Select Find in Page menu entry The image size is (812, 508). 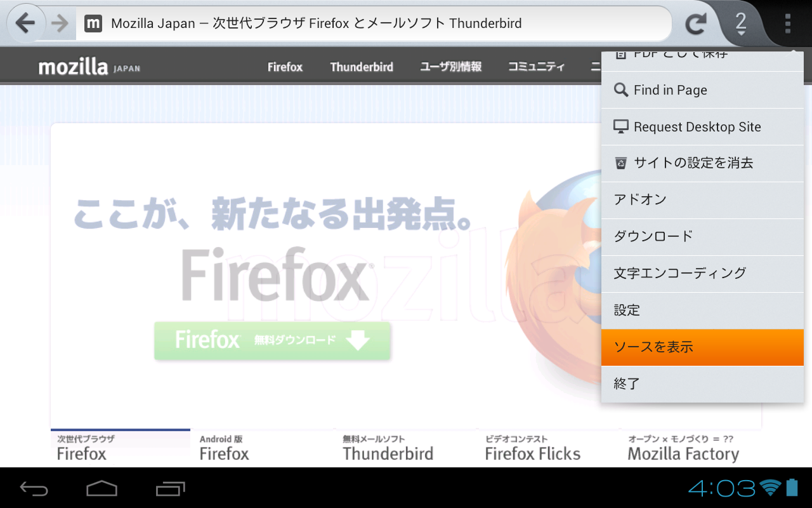[x=702, y=90]
